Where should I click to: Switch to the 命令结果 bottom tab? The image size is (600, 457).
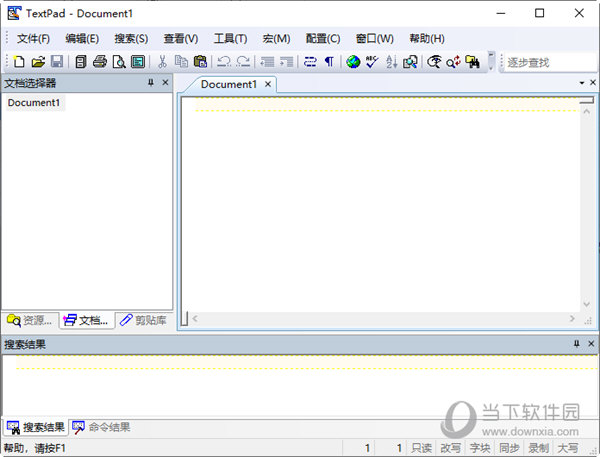[101, 427]
